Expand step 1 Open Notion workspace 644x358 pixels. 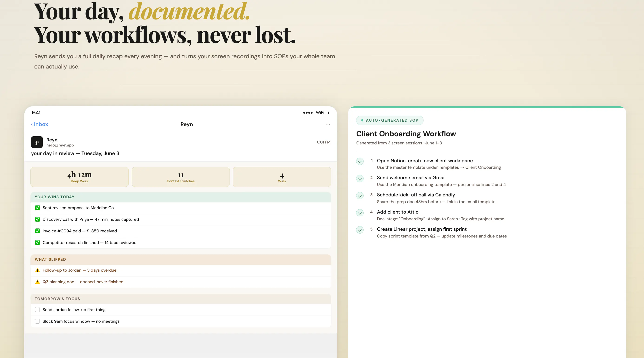point(360,161)
